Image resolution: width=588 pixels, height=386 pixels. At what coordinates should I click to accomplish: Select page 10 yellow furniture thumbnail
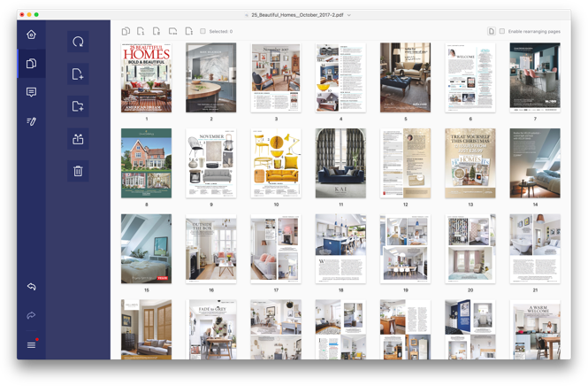(276, 163)
